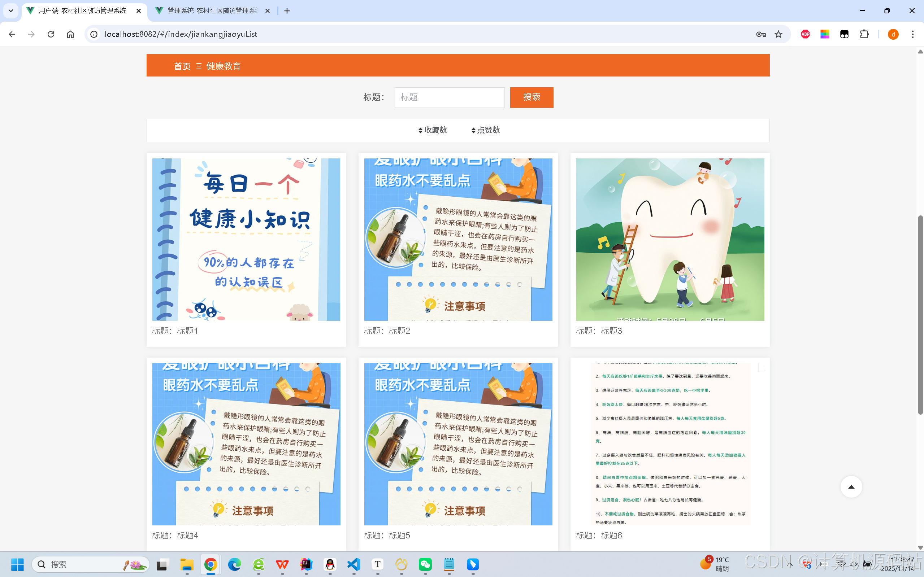Image resolution: width=924 pixels, height=577 pixels.
Task: Select the 用户端-农村社区随访管理系统 tab
Action: click(x=82, y=11)
